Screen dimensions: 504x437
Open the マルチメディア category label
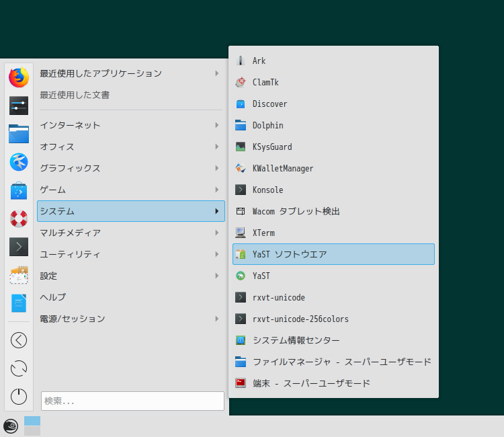click(71, 233)
